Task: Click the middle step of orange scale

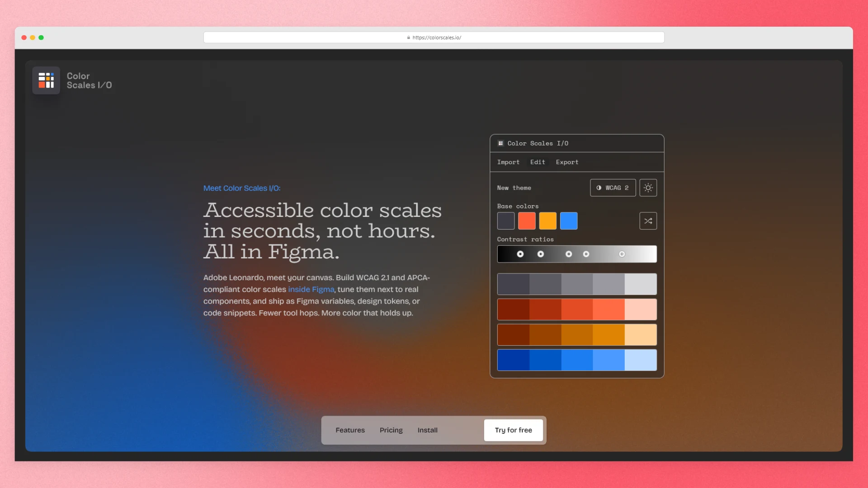Action: click(577, 335)
